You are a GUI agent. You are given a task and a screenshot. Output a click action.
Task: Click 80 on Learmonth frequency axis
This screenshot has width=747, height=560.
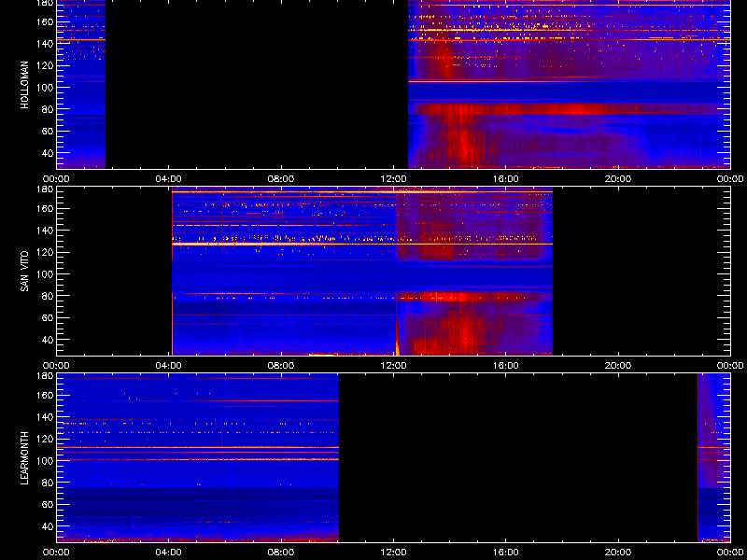pos(47,483)
